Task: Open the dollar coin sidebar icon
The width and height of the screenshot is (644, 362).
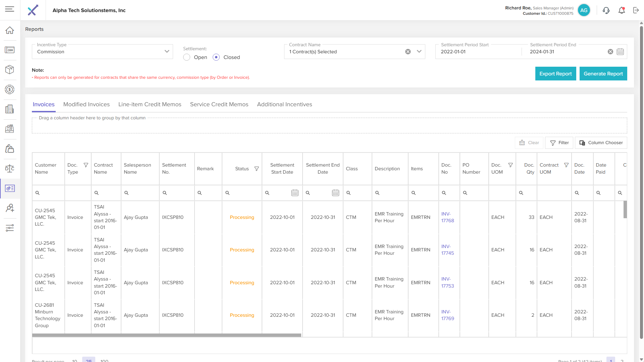Action: [10, 89]
